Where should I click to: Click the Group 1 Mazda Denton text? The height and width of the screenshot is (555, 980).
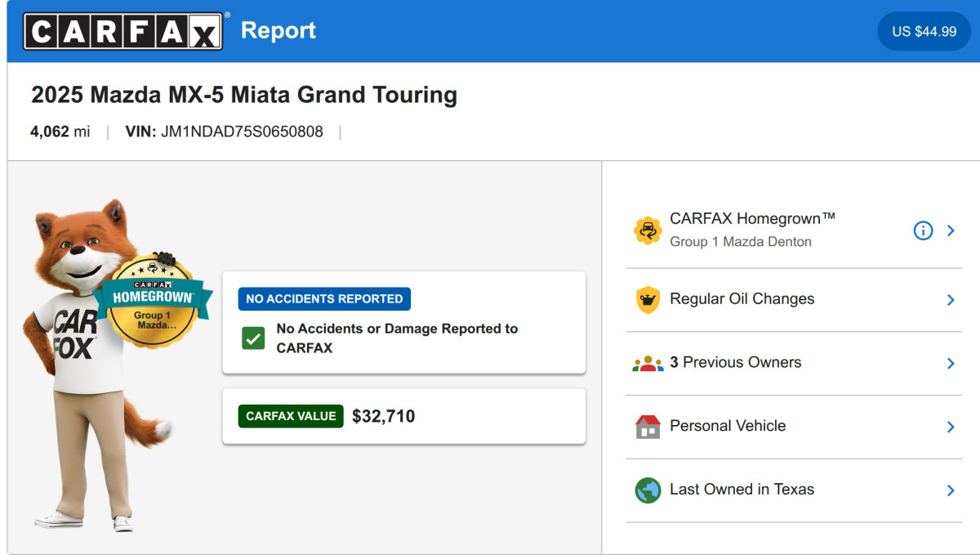[x=741, y=242]
